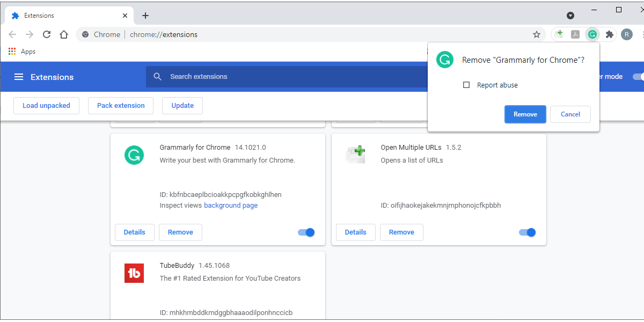This screenshot has width=644, height=322.
Task: Open the Extensions hamburger main menu
Action: (x=19, y=77)
